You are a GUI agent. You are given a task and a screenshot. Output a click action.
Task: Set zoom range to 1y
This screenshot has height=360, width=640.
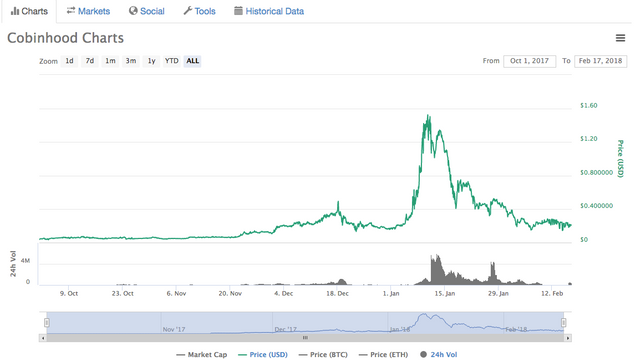[x=151, y=61]
